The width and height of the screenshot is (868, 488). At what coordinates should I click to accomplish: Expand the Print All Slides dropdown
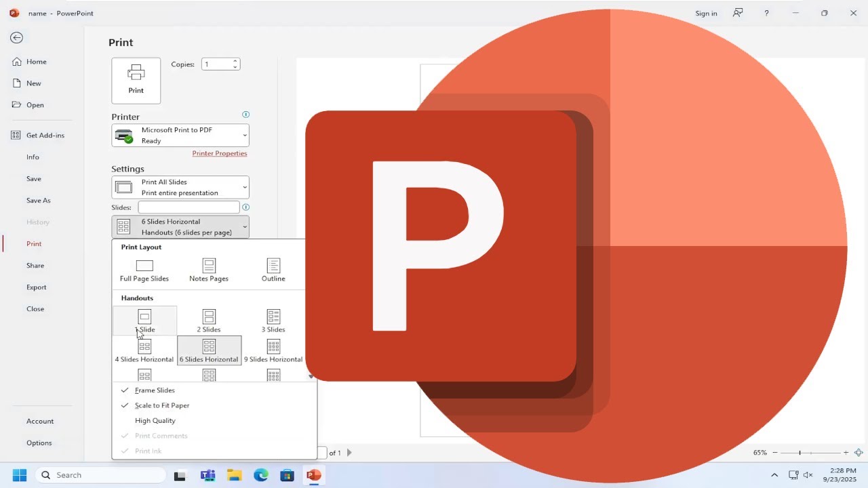click(180, 187)
